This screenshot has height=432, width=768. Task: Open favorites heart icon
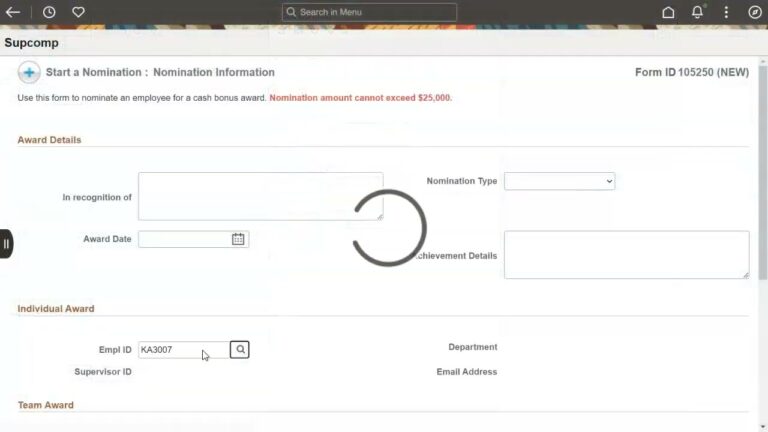pos(78,12)
